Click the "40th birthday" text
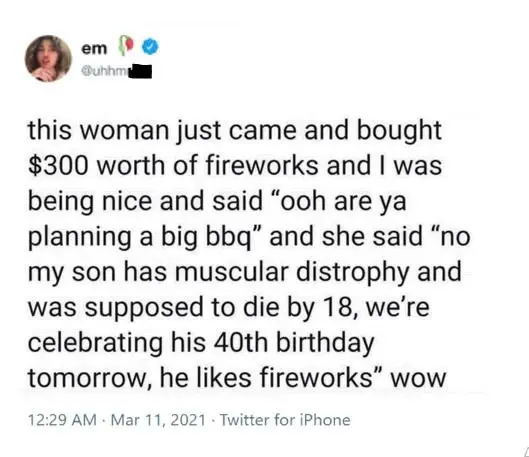 294,342
